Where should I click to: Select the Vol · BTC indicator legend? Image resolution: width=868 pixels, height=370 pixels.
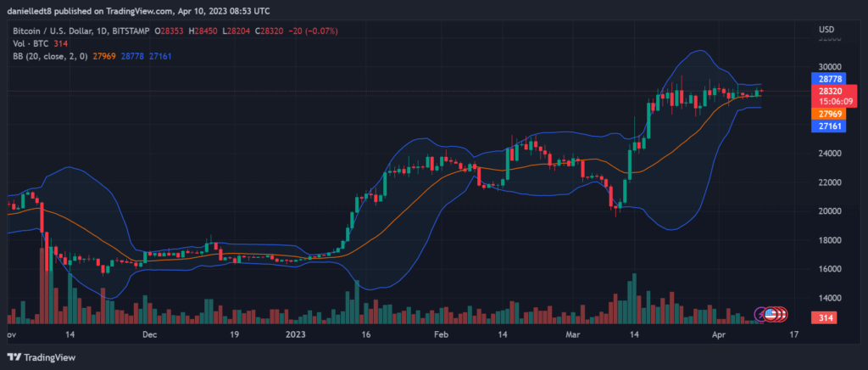click(x=31, y=44)
